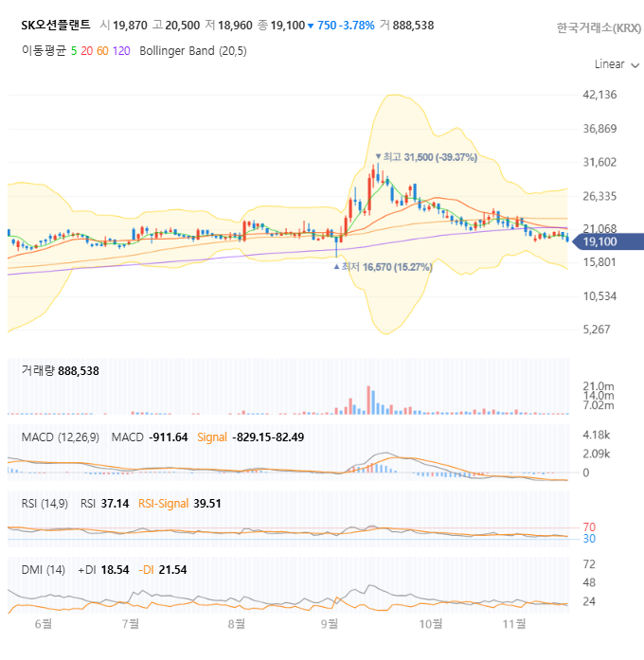644x660 pixels.
Task: Click the 6월 date axis label
Action: pyautogui.click(x=43, y=624)
